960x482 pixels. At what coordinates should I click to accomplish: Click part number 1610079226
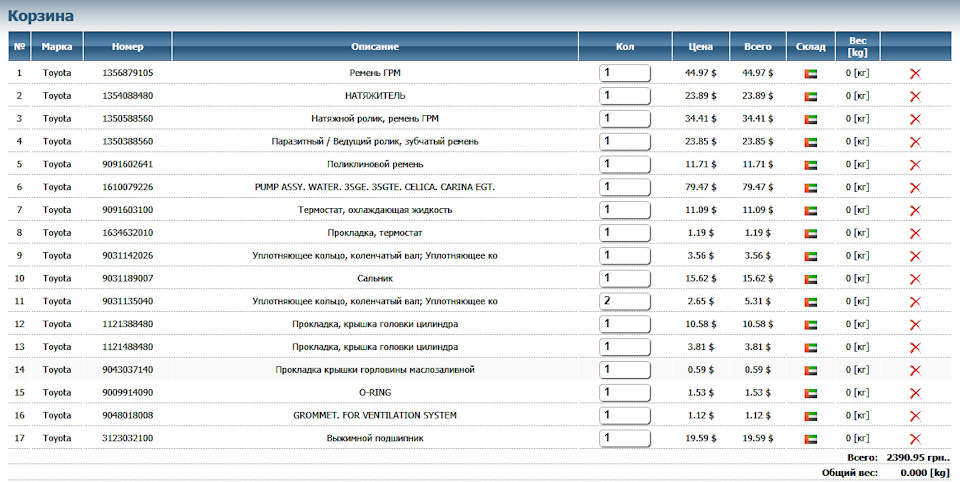(x=127, y=187)
